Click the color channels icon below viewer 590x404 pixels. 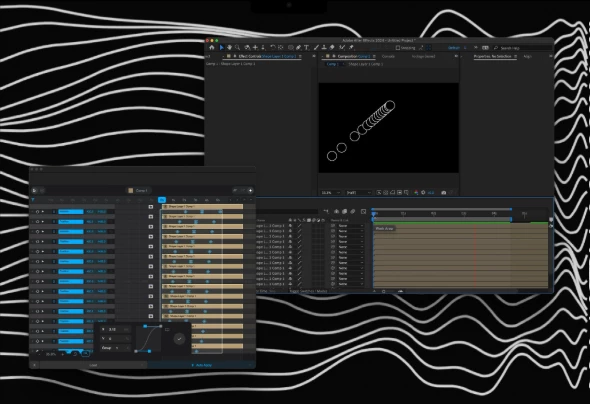[x=416, y=193]
